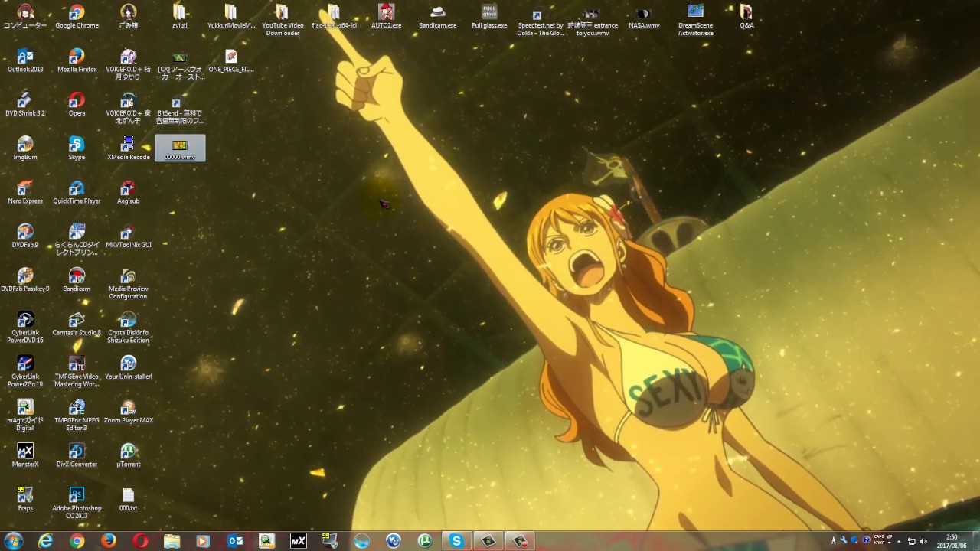
Task: Select the Bandicam.exe desktop icon
Action: pos(437,17)
